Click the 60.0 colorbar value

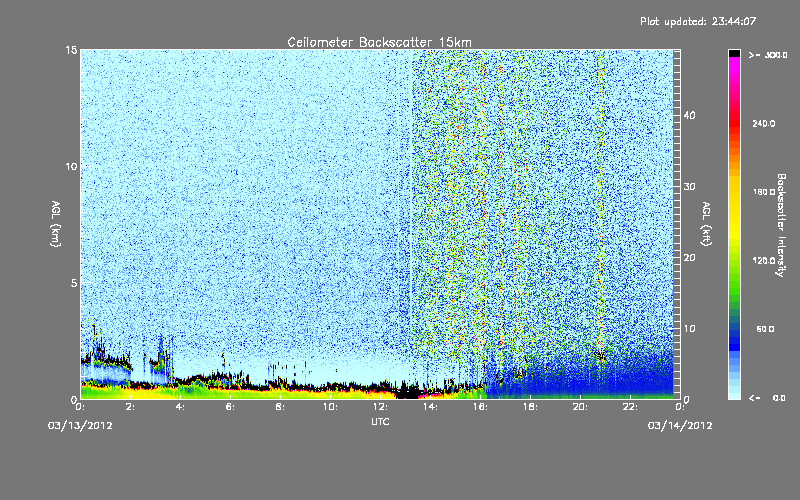coord(765,329)
